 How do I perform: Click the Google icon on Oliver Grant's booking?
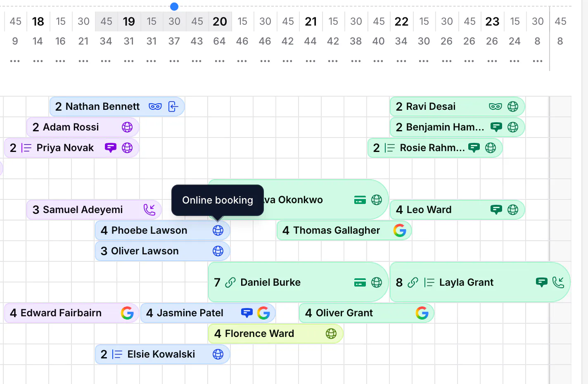422,313
